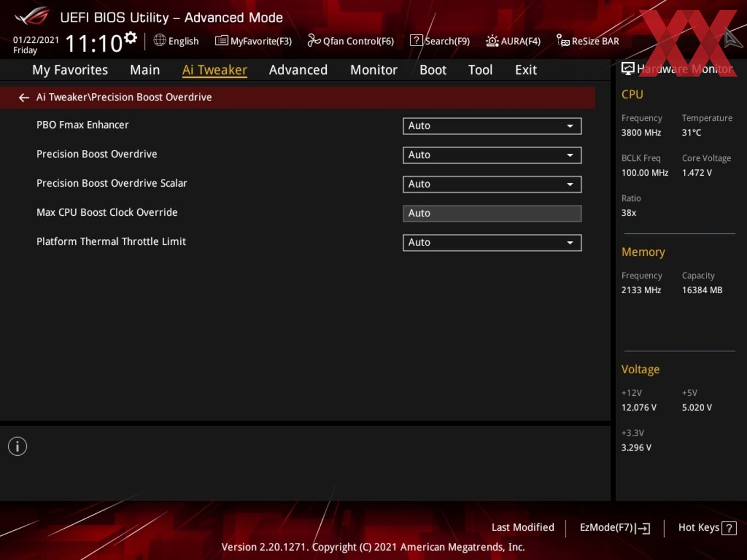Click the MyFavorite list icon
Viewport: 747px width, 560px height.
coord(221,41)
